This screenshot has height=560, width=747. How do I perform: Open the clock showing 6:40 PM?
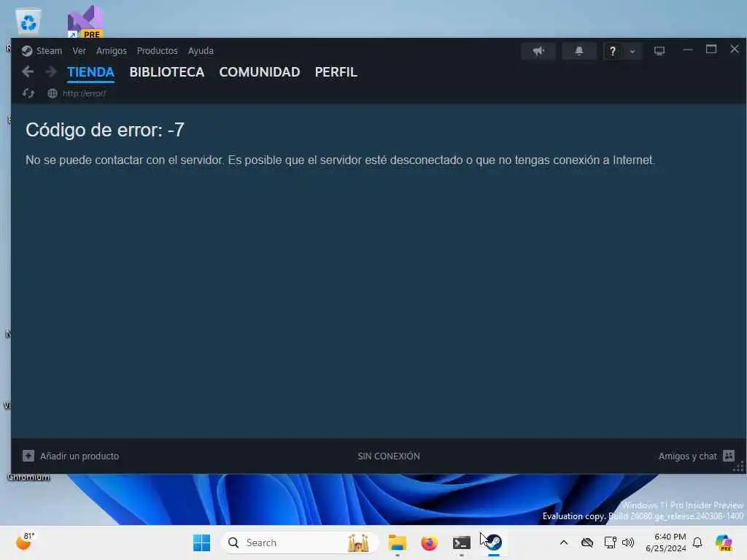coord(666,542)
